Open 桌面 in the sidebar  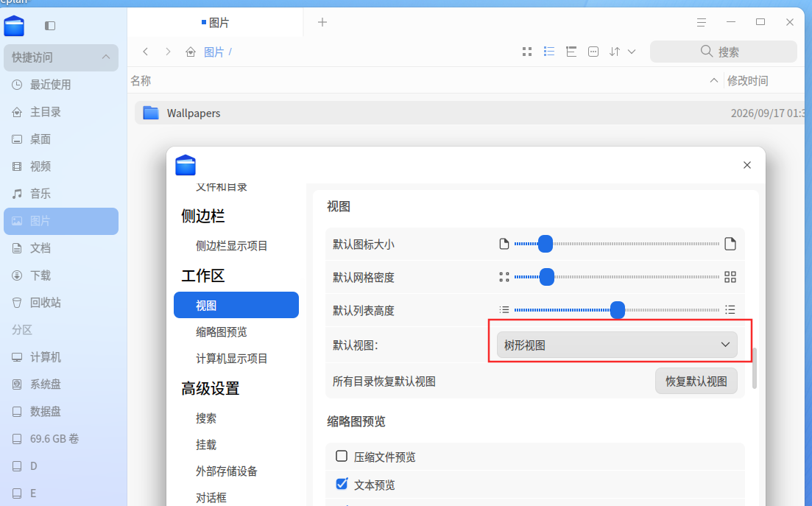pos(61,138)
